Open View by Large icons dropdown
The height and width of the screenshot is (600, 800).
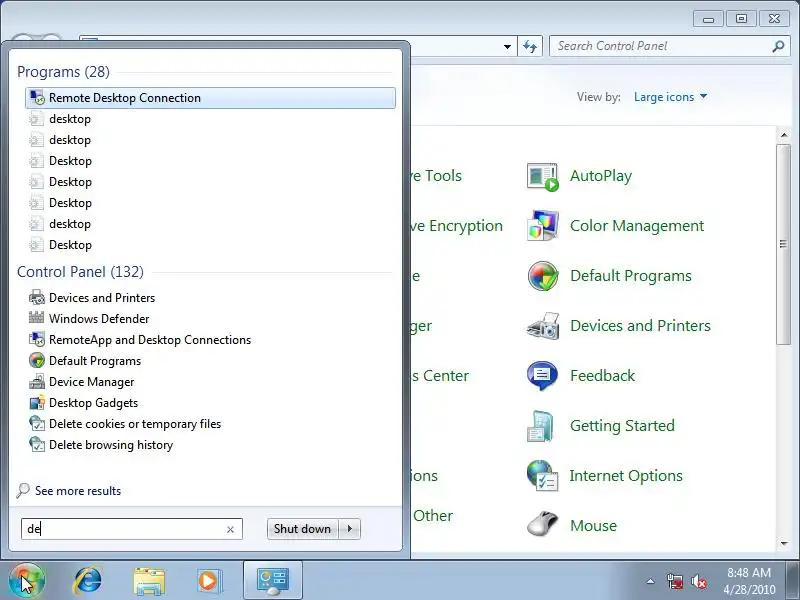click(670, 97)
